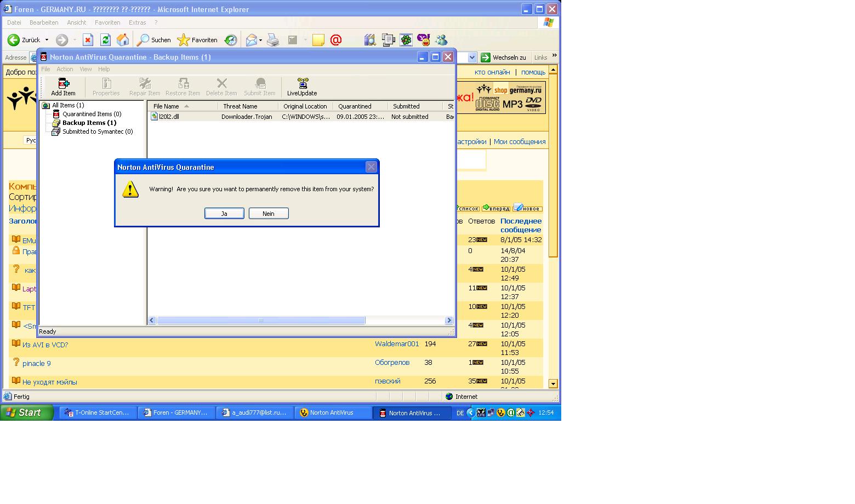The height and width of the screenshot is (504, 855).
Task: Close the Norton Quarantine warning dialog
Action: (371, 167)
